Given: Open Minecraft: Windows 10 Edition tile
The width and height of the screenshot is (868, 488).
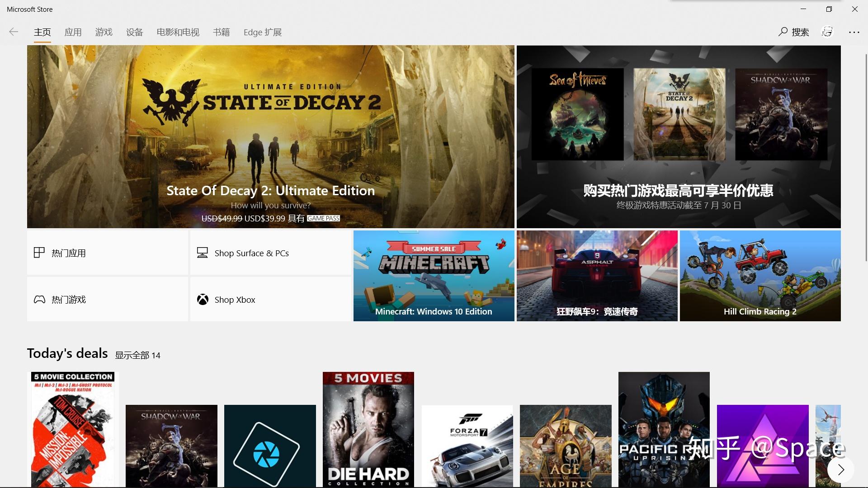Looking at the screenshot, I should [434, 276].
